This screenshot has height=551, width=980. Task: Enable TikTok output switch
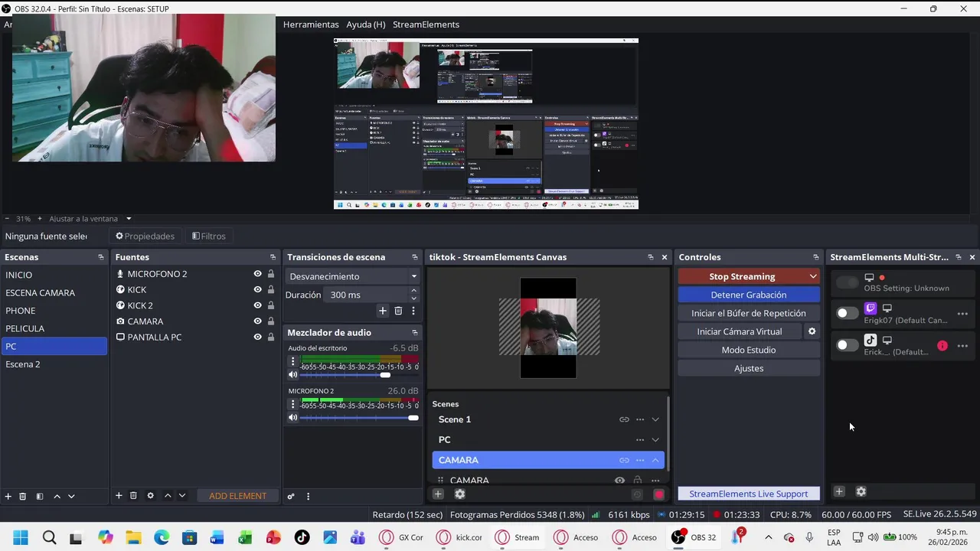pos(847,345)
